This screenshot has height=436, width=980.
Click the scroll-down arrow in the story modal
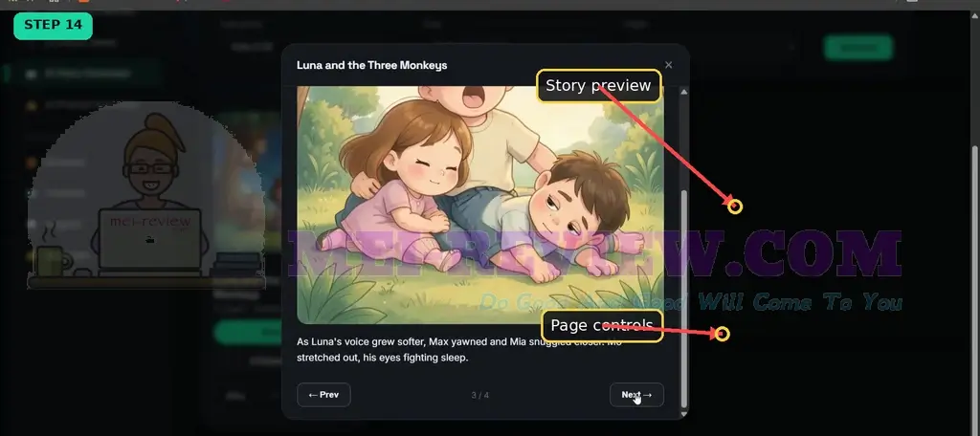pyautogui.click(x=683, y=413)
